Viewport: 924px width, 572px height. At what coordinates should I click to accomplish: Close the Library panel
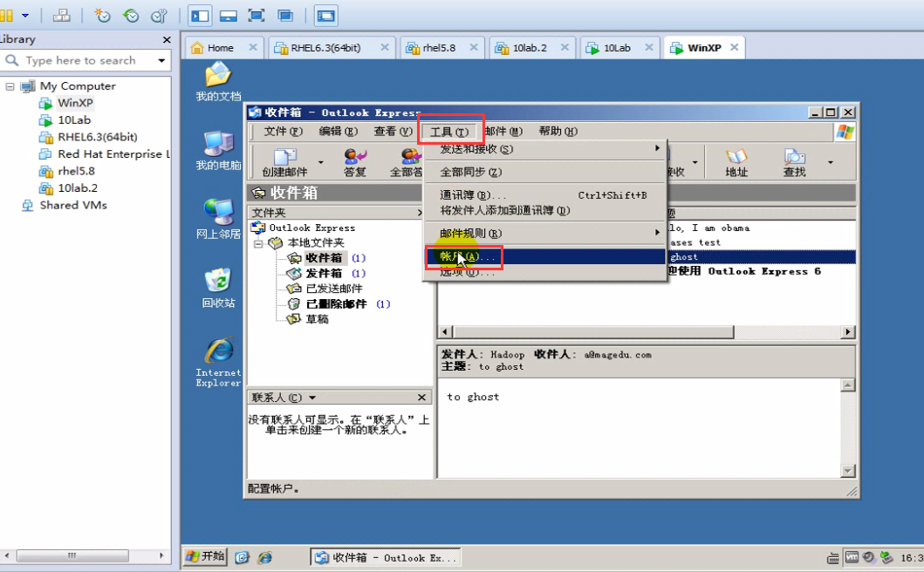(167, 39)
